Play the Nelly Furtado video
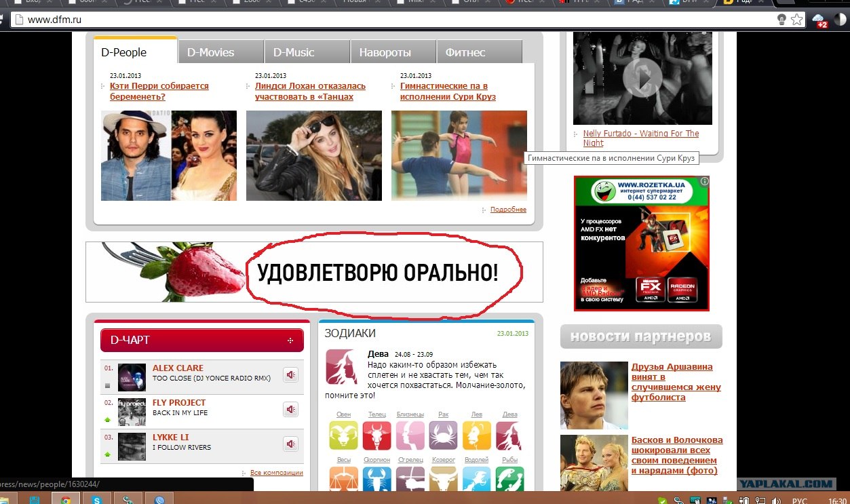Image resolution: width=850 pixels, height=504 pixels. (x=642, y=77)
